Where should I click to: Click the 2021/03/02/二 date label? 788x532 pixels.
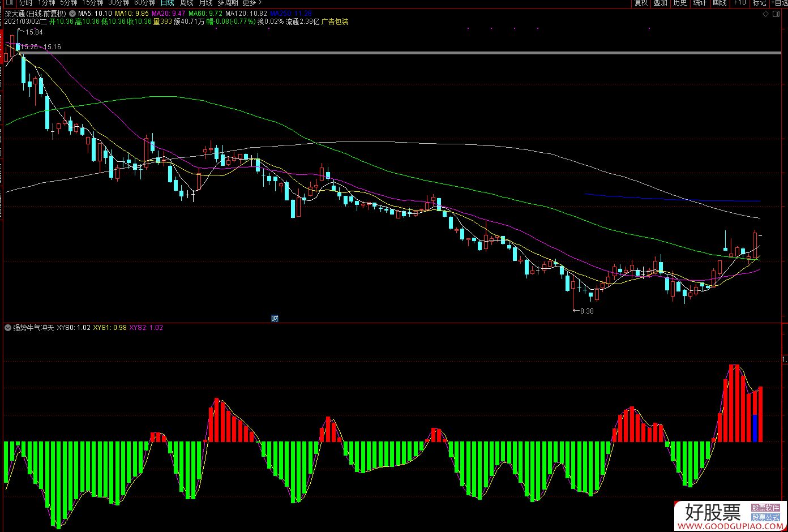pos(26,22)
